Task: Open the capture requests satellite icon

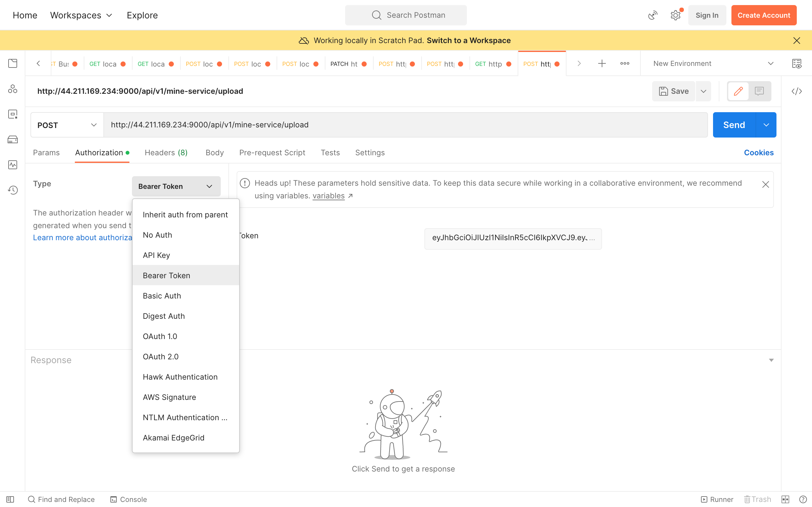Action: 653,16
